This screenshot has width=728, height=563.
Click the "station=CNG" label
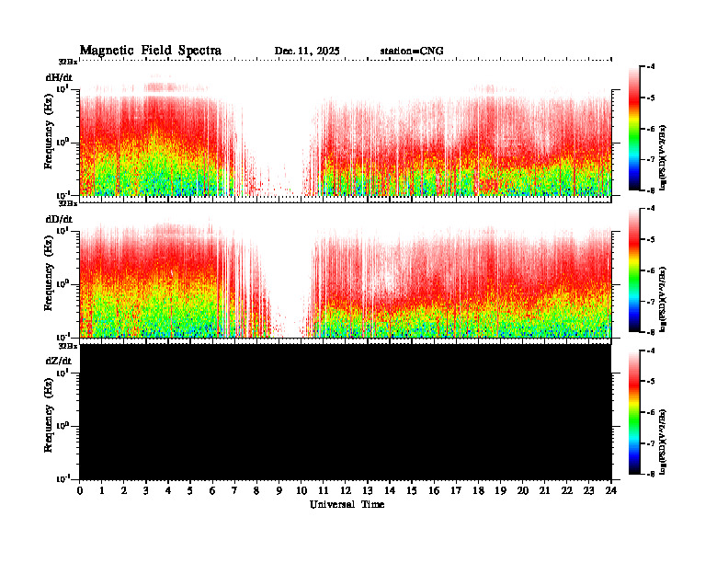(412, 52)
